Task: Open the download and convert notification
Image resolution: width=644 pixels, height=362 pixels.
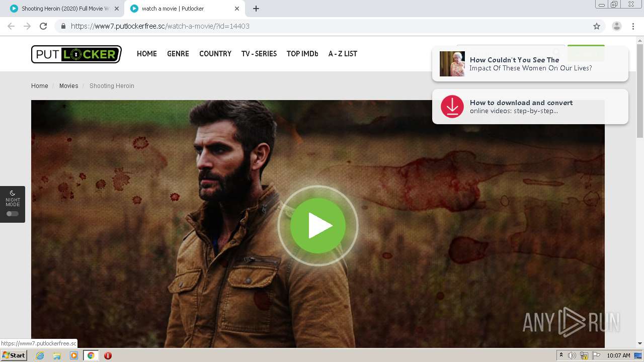Action: [x=530, y=107]
